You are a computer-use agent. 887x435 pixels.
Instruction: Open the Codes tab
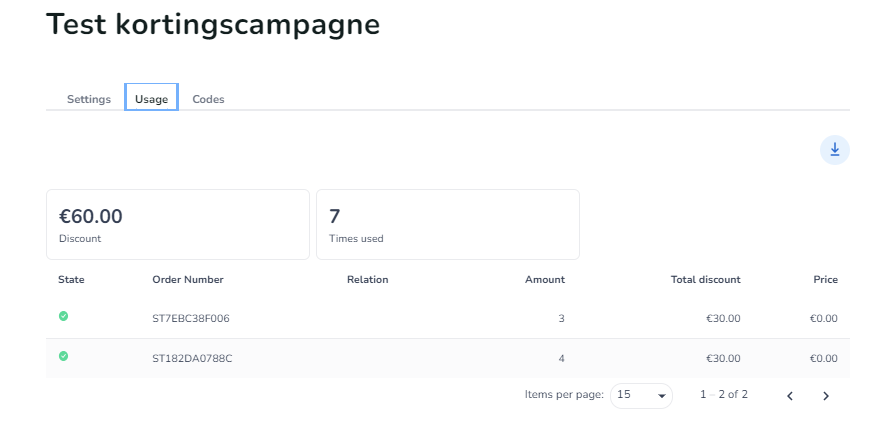[208, 99]
